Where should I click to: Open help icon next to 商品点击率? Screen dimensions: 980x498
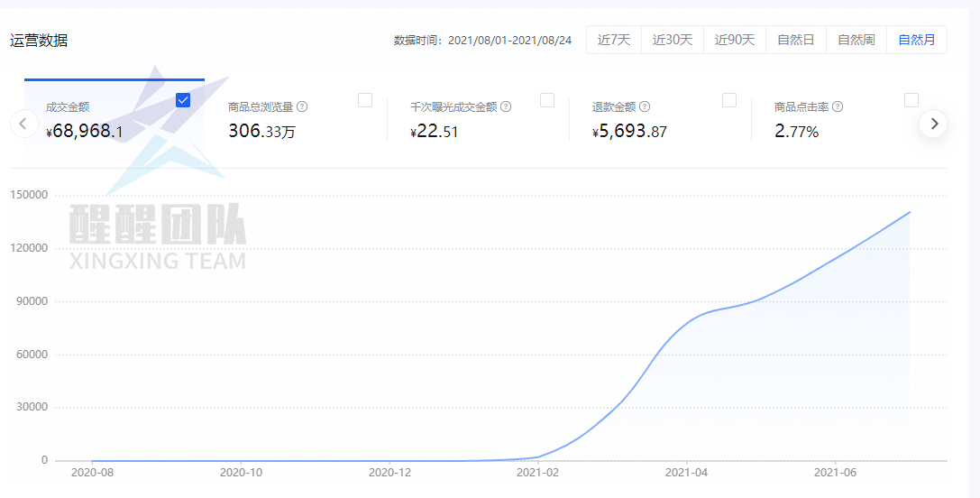point(838,106)
